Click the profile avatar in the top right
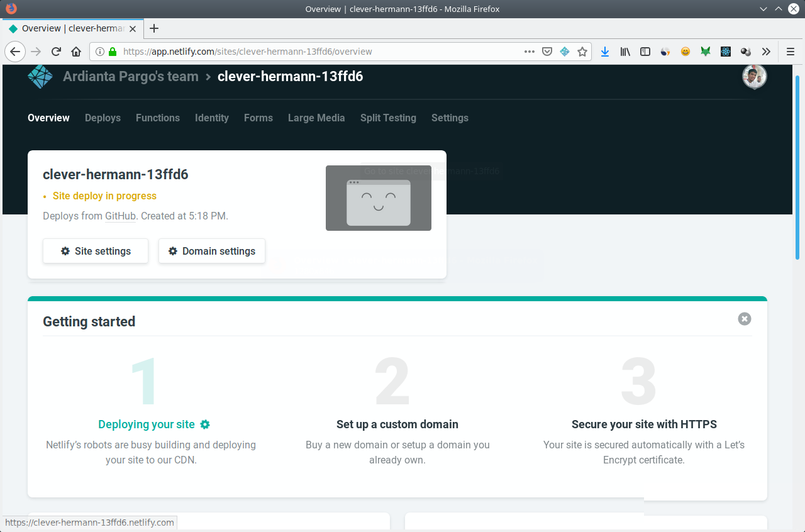The image size is (805, 532). [x=754, y=75]
